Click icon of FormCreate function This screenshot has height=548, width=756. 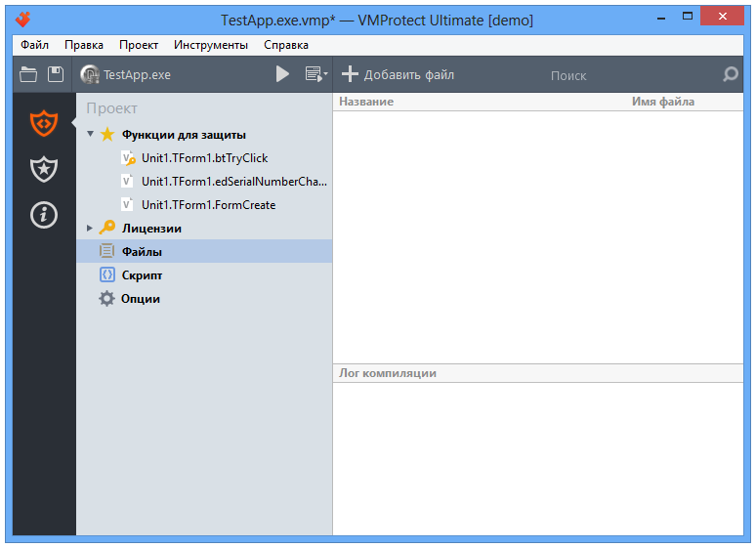click(x=127, y=205)
